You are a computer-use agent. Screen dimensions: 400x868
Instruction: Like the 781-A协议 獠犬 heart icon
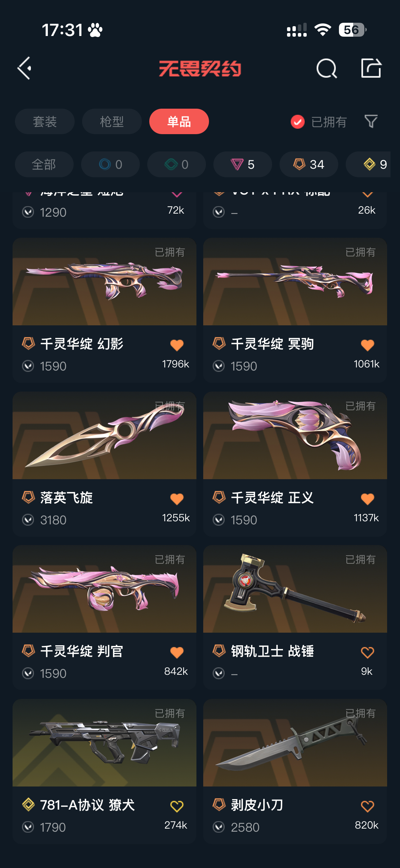coord(177,806)
